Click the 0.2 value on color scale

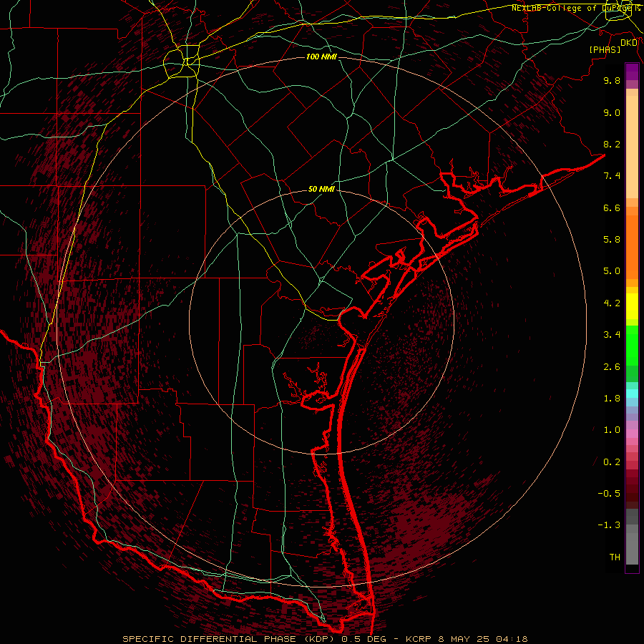coord(612,462)
